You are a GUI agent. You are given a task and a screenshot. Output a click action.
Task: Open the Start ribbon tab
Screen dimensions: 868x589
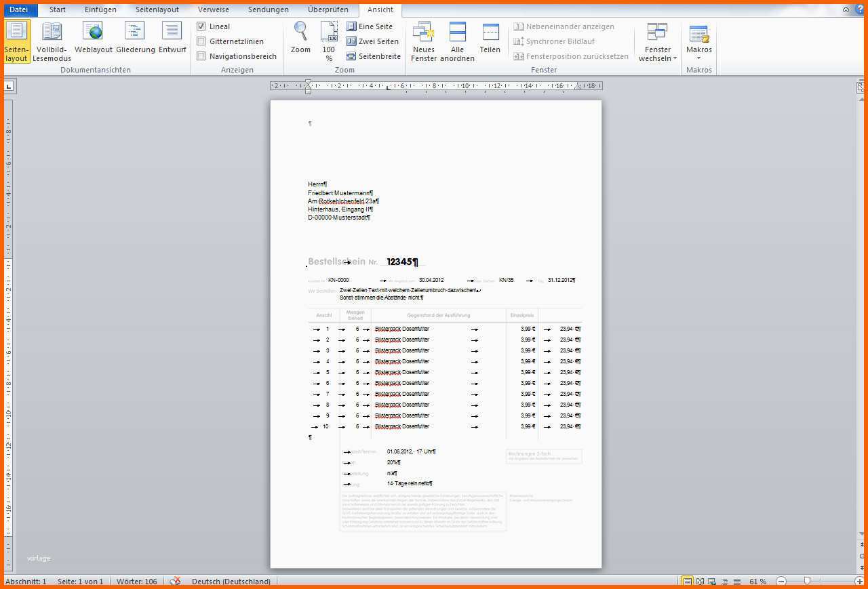pos(58,9)
